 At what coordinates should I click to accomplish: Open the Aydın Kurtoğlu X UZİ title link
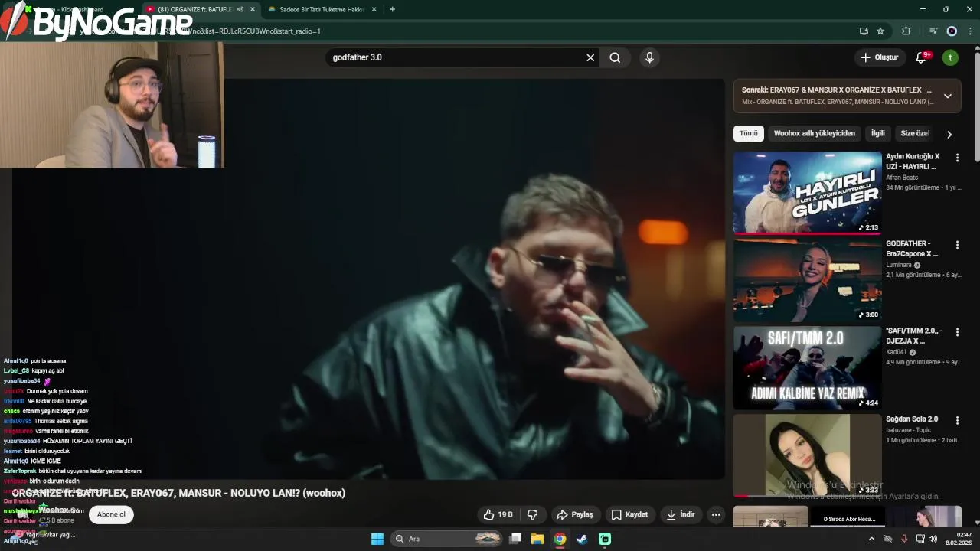point(913,161)
